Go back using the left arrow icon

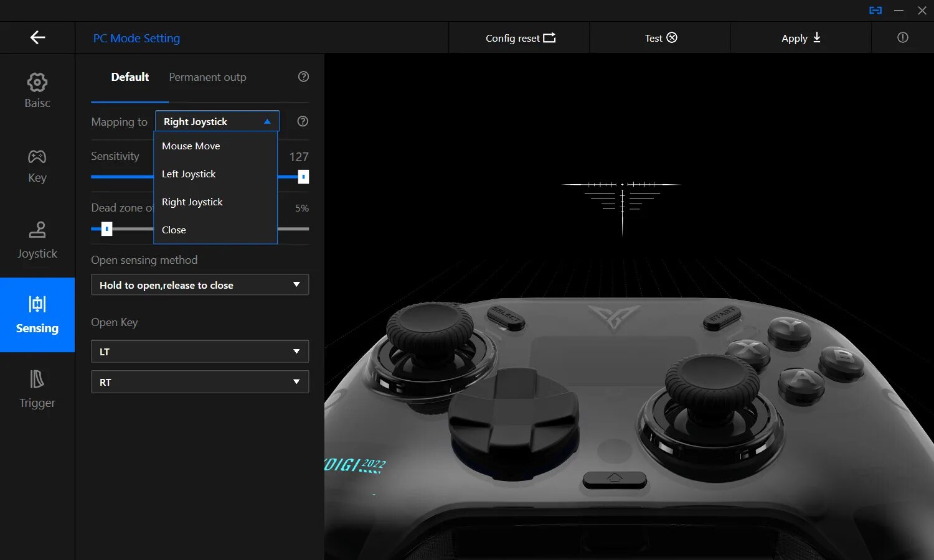37,37
